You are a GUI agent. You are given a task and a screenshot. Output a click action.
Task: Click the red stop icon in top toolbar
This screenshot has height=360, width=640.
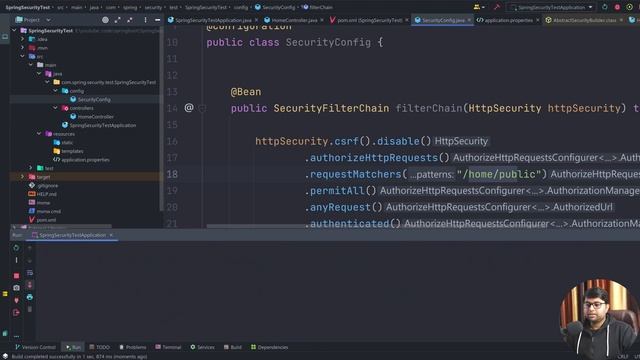coord(617,7)
